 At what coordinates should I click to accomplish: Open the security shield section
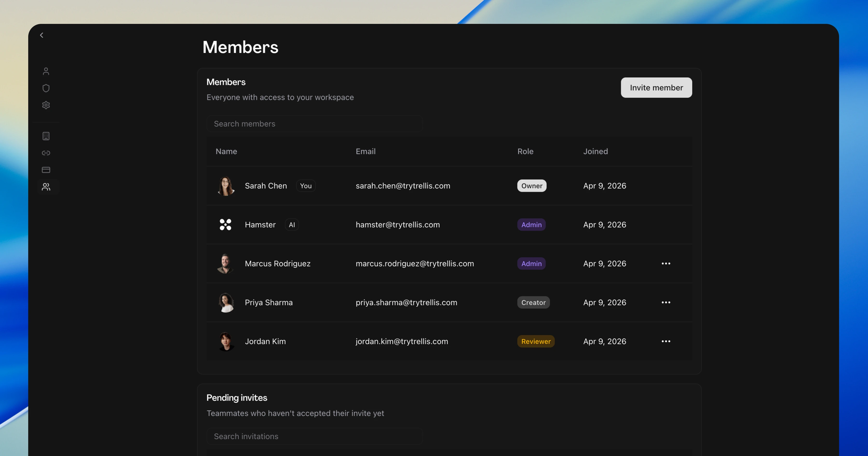point(46,88)
